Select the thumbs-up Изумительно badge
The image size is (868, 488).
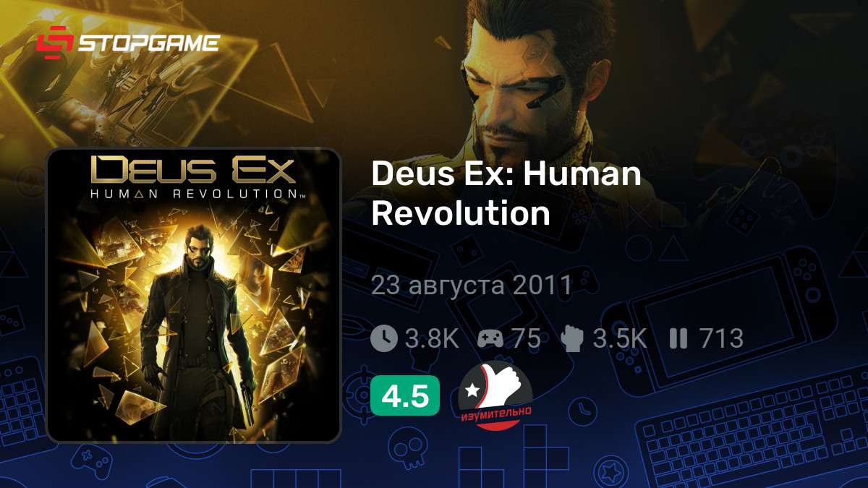coord(496,395)
